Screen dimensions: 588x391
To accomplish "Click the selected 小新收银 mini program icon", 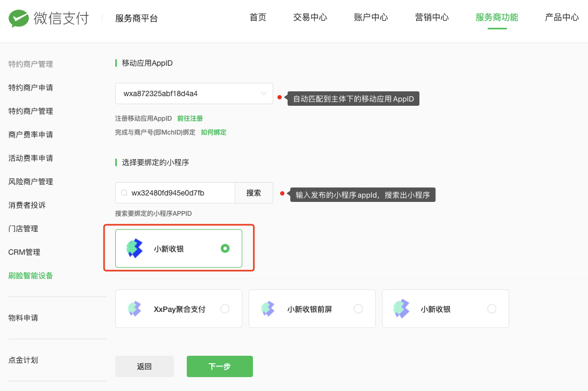I will [134, 248].
